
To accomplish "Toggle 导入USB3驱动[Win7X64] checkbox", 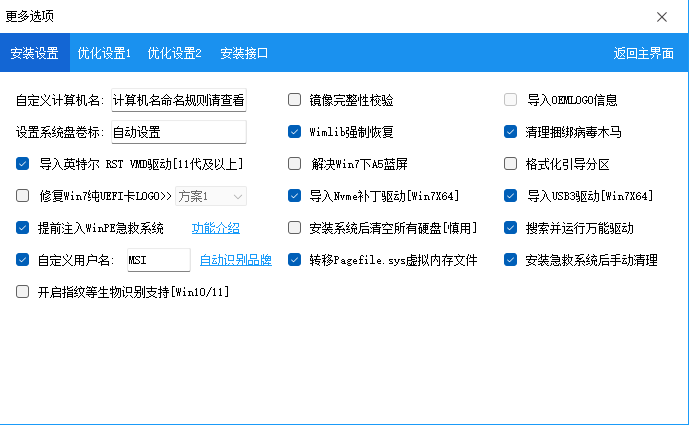I will point(510,196).
